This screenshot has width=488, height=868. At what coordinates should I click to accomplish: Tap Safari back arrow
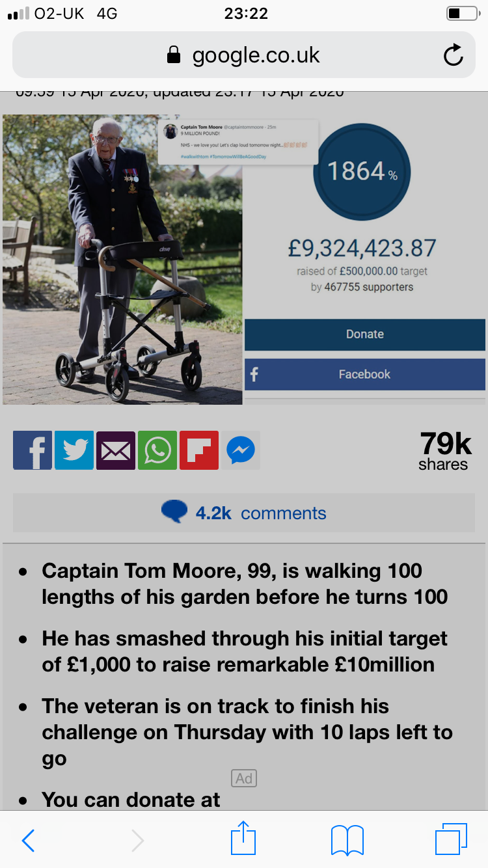point(28,840)
